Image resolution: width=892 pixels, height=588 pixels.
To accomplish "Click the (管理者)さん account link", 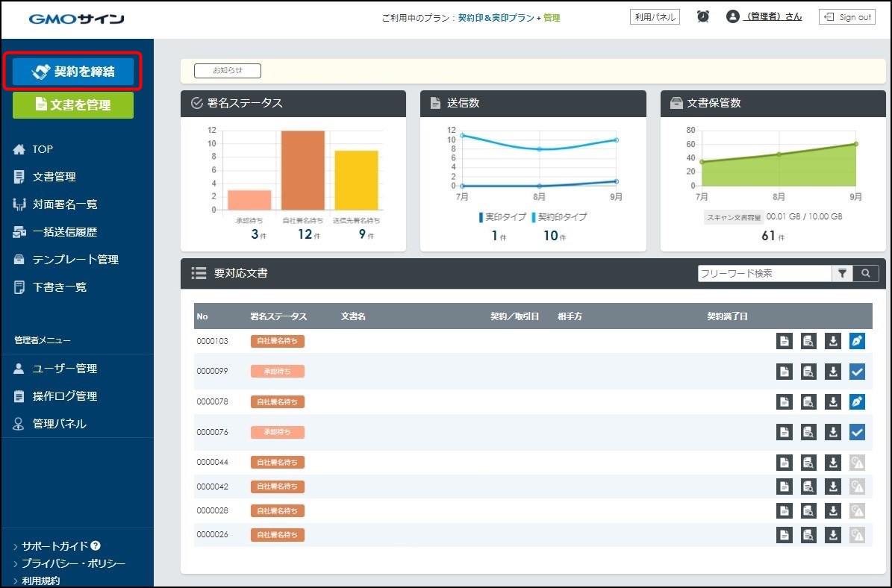I will (773, 16).
